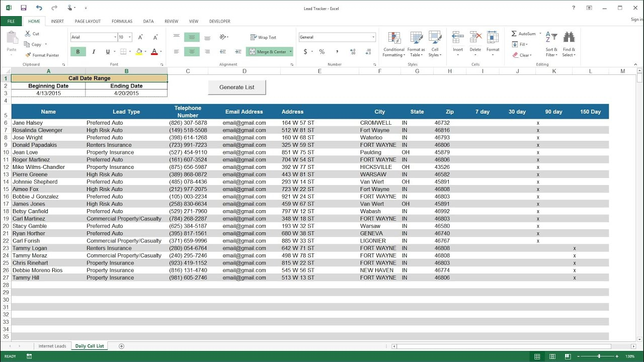The image size is (644, 362).
Task: Click the AutoSum icon
Action: (514, 34)
